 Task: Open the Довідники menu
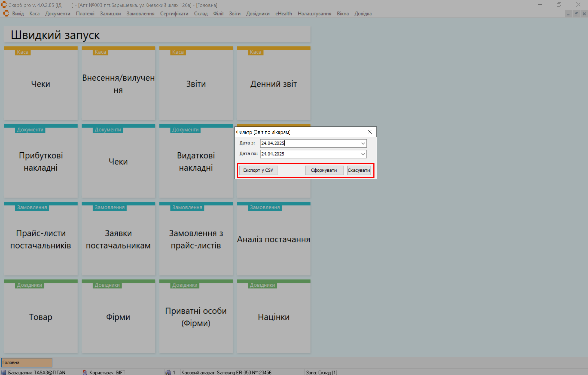point(258,14)
